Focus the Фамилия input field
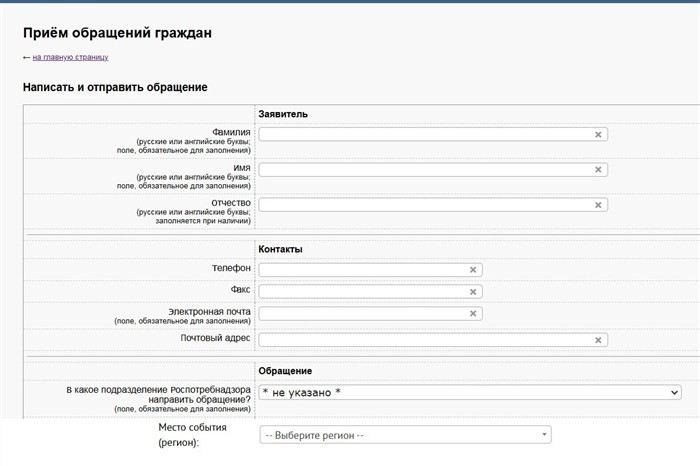 click(433, 134)
